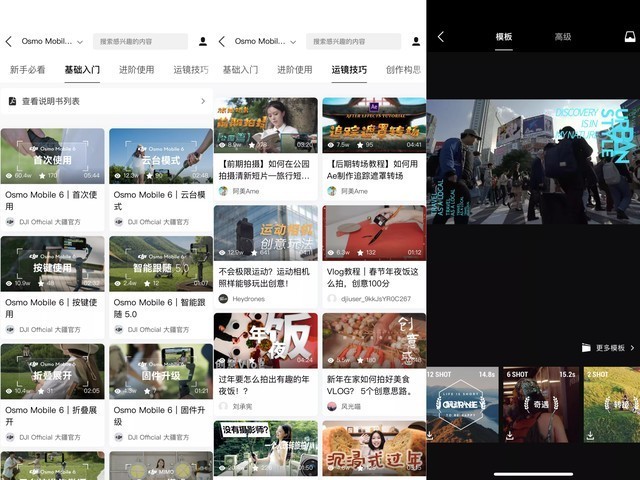The image size is (640, 480).
Task: Open the chevron beside 更多模板
Action: pos(632,348)
